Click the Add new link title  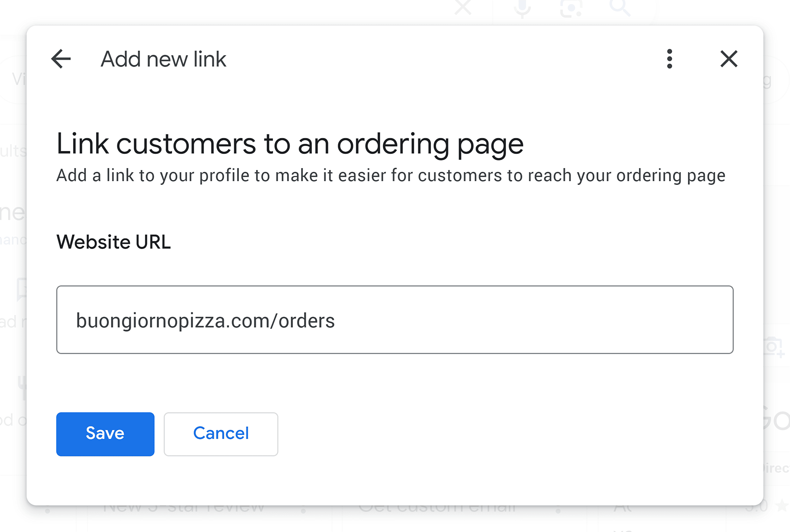tap(163, 59)
